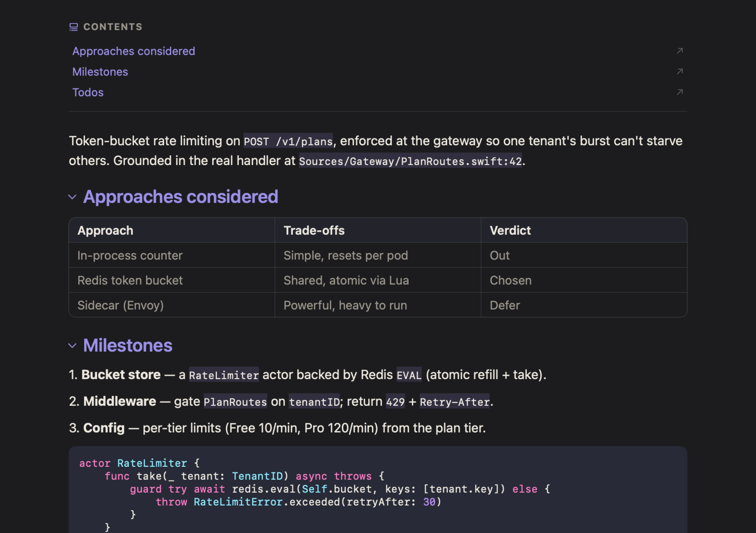The image size is (756, 533).
Task: Open 'Approaches considered' contents link
Action: click(x=134, y=51)
